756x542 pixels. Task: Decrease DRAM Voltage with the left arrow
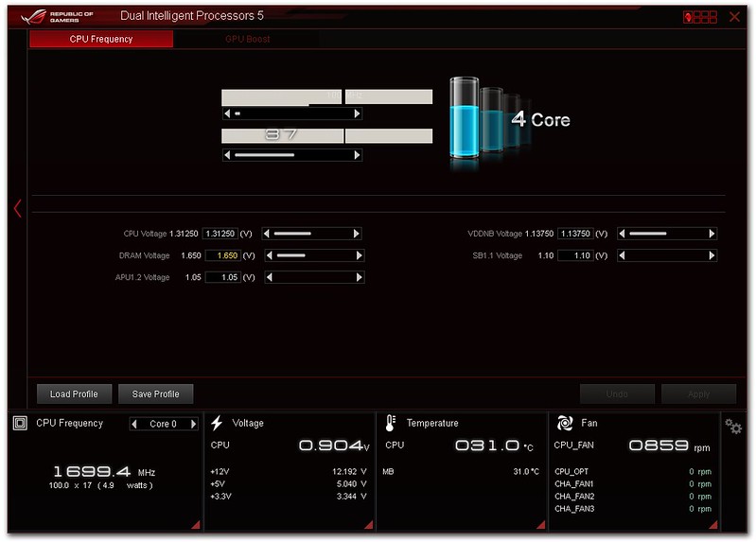point(270,255)
